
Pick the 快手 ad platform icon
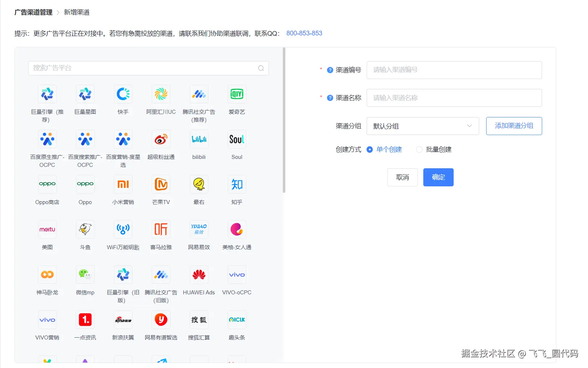coord(123,94)
